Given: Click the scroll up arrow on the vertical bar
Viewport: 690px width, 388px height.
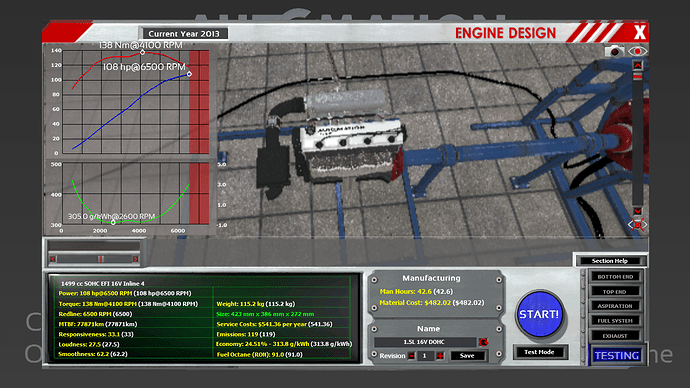Looking at the screenshot, I should 637,66.
